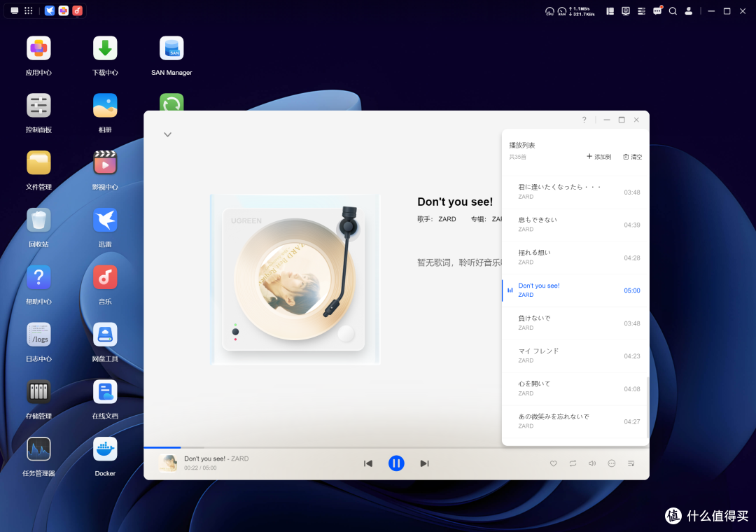
Task: Open the more options ellipsis menu
Action: pyautogui.click(x=611, y=463)
